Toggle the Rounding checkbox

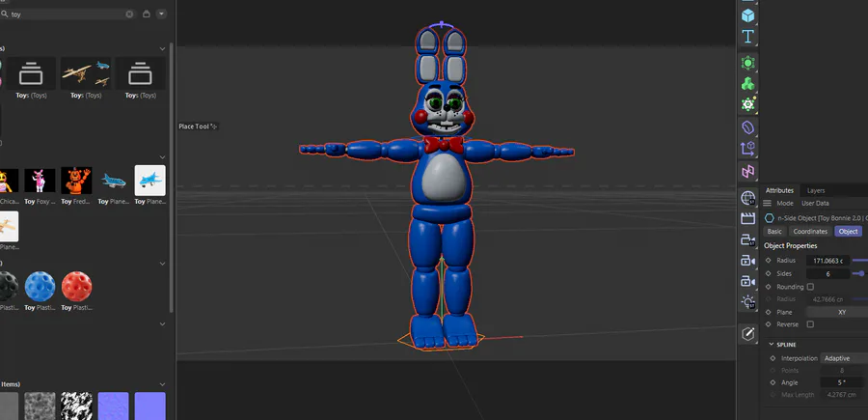[x=810, y=287]
